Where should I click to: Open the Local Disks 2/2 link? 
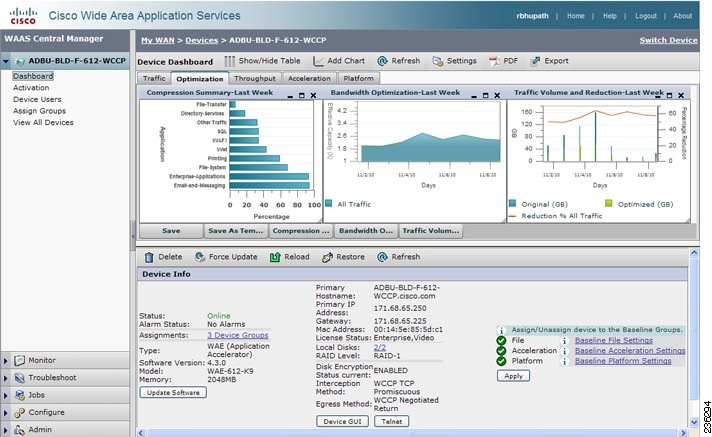click(380, 348)
